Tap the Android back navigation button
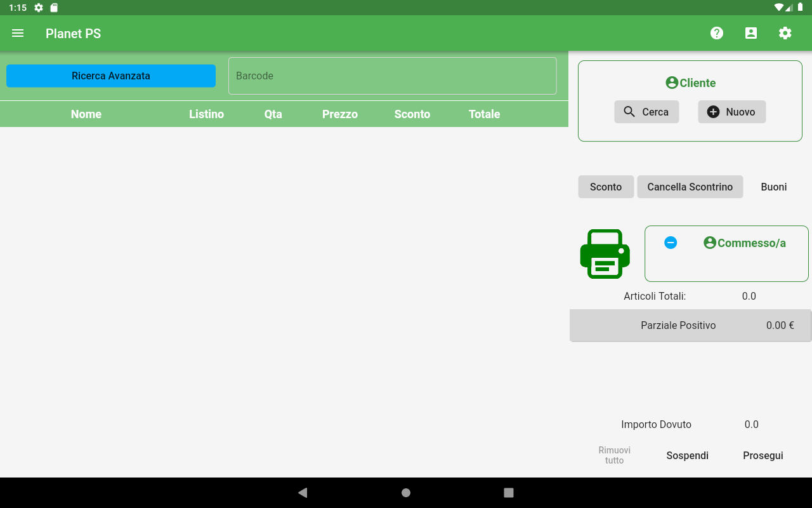Screen dimensions: 812x508 [x=303, y=493]
